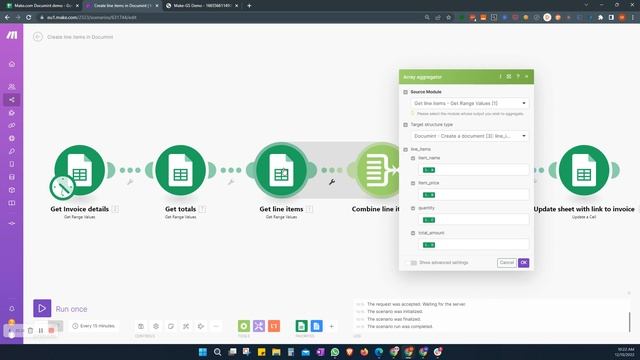Open Keys icon in sidebar

pos(12,151)
